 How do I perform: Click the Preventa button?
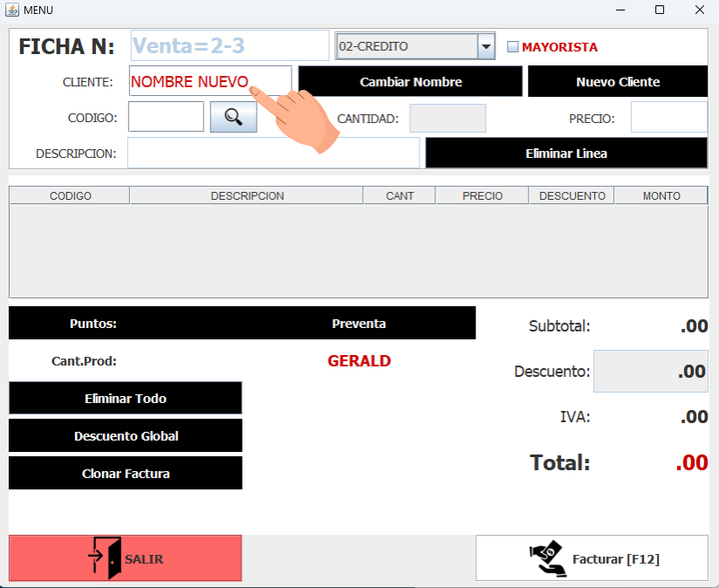tap(359, 323)
